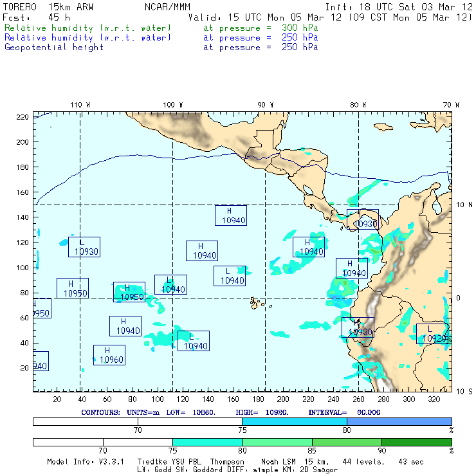
Task: Click the turquoise 75–80% swatch in the lower color bar
Action: click(207, 442)
